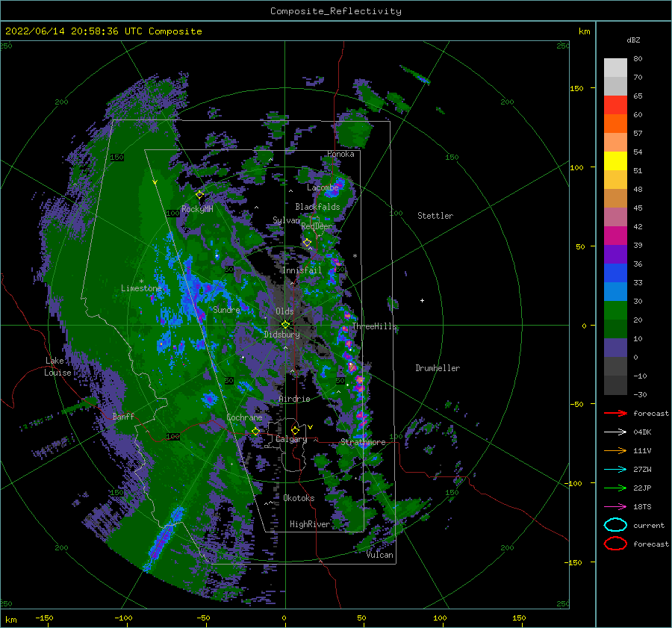Pick the yellow 51–54 dBZ color swatch
This screenshot has height=628, width=672.
(x=615, y=161)
